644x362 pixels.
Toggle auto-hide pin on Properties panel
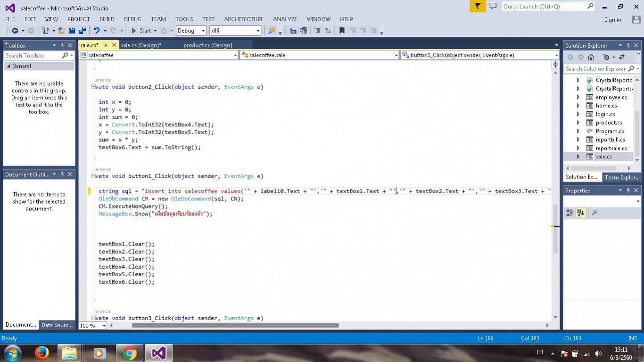[628, 190]
